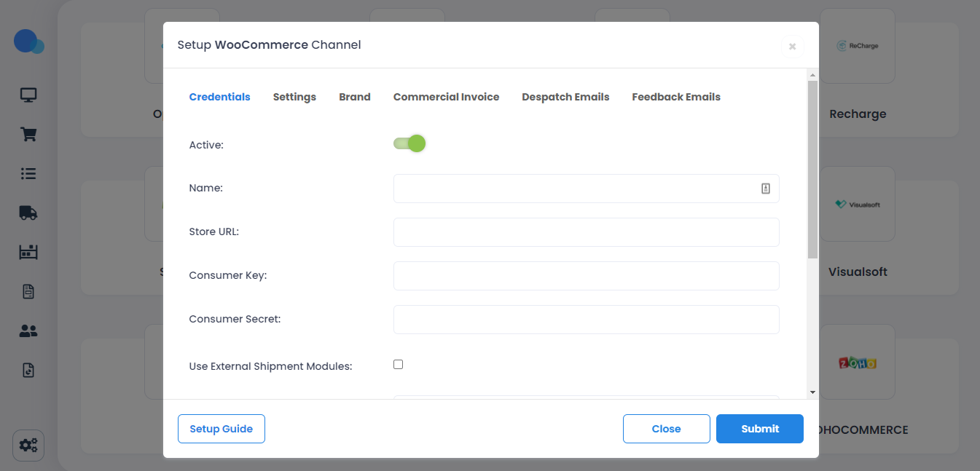980x471 pixels.
Task: Go to Commercial Invoice tab
Action: (446, 97)
